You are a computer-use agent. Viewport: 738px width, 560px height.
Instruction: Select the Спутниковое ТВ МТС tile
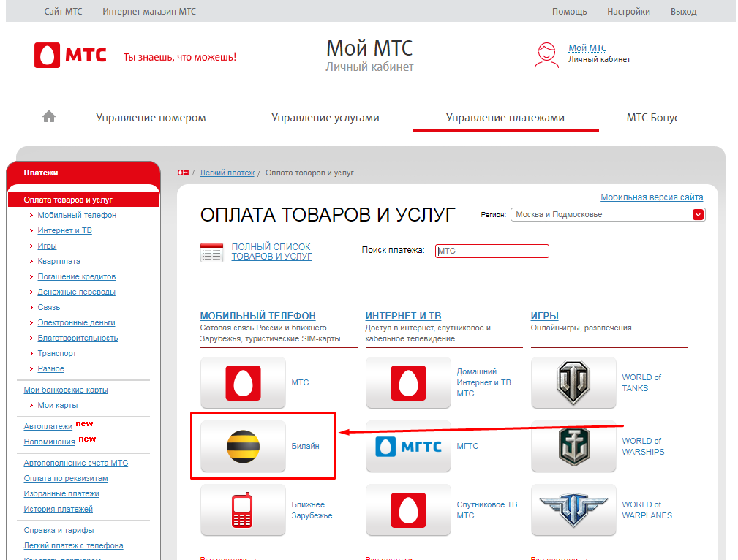408,510
